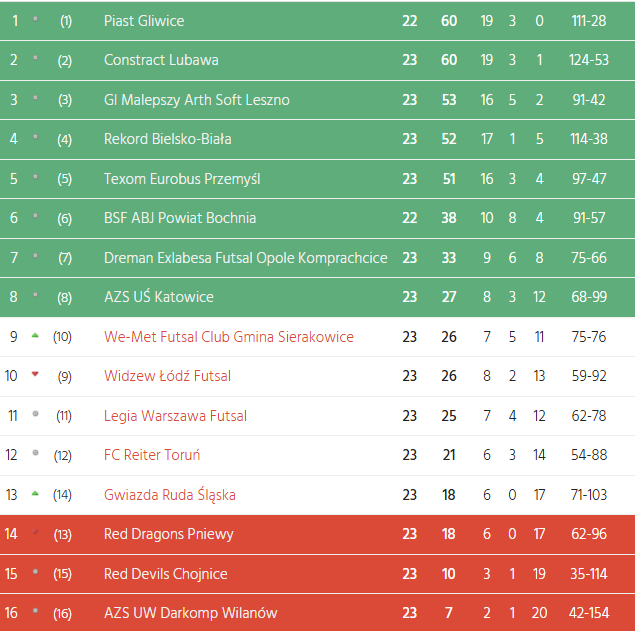
Task: Open Piast Gliwice team page
Action: tap(144, 21)
